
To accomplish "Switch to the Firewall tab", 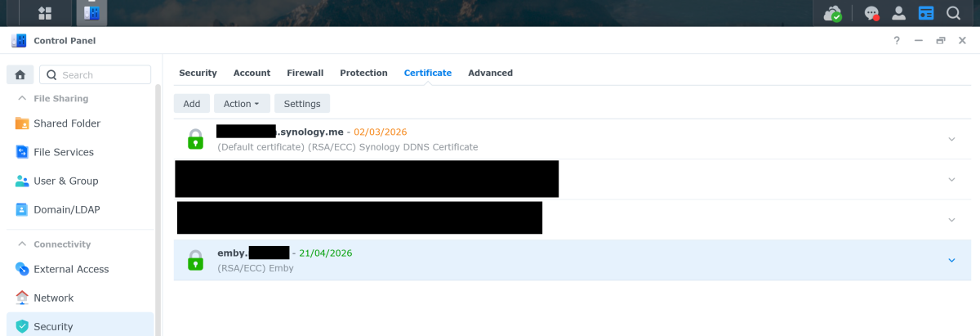I will pos(305,73).
